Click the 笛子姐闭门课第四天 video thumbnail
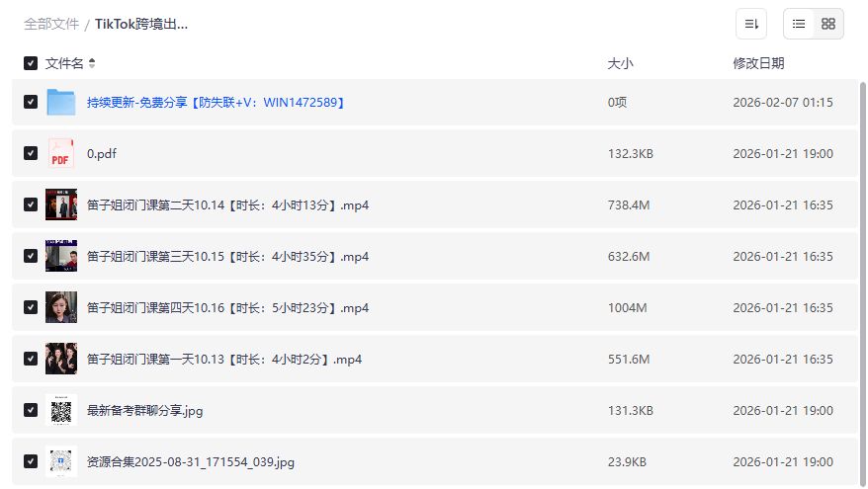Screen dimensions: 868x489 point(61,307)
